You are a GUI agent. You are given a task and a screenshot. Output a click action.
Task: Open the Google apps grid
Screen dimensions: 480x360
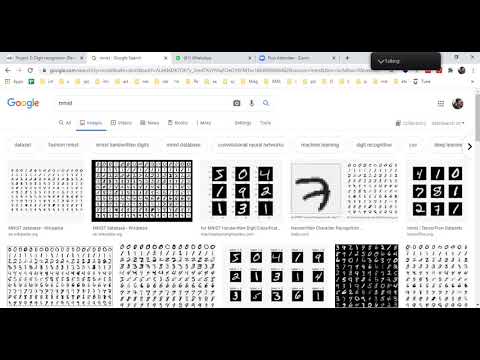tap(441, 103)
